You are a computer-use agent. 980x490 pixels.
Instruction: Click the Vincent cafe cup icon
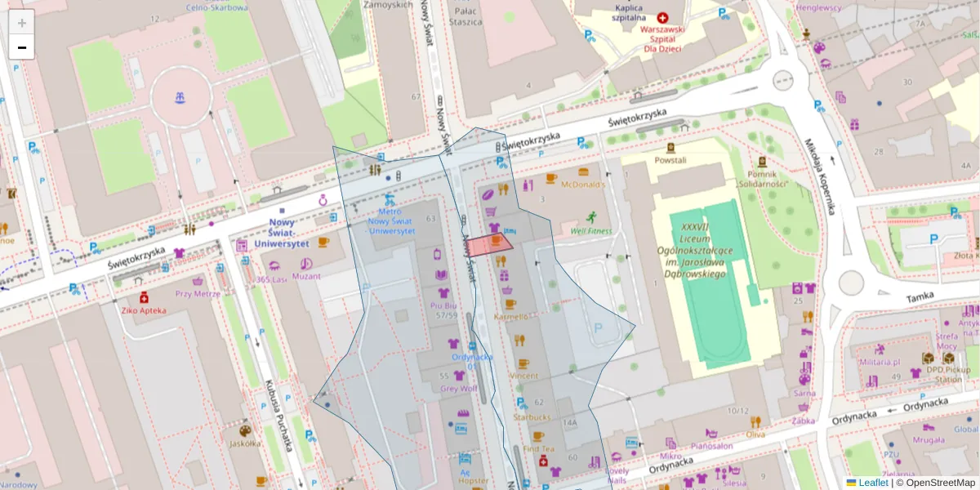coord(523,363)
